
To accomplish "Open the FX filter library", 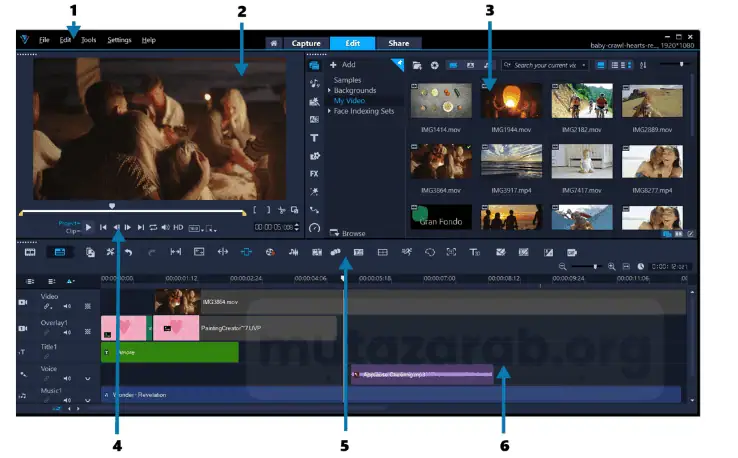I will [x=314, y=174].
